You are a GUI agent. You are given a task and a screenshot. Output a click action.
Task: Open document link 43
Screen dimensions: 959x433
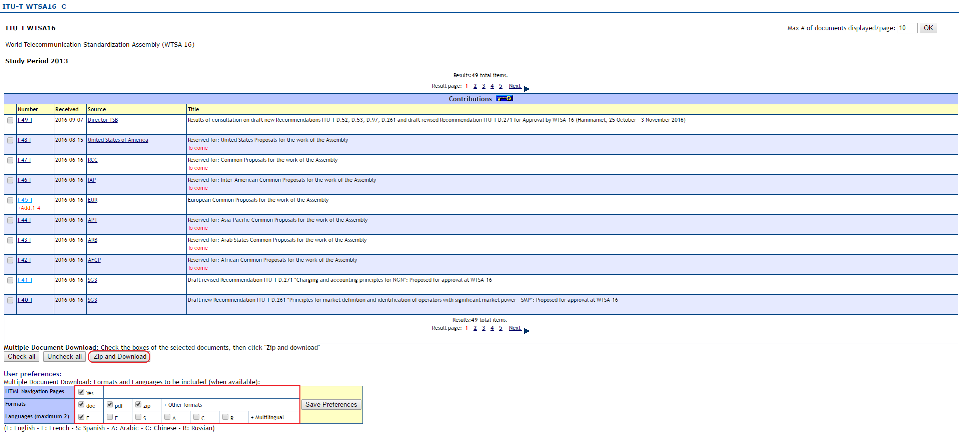click(x=23, y=239)
